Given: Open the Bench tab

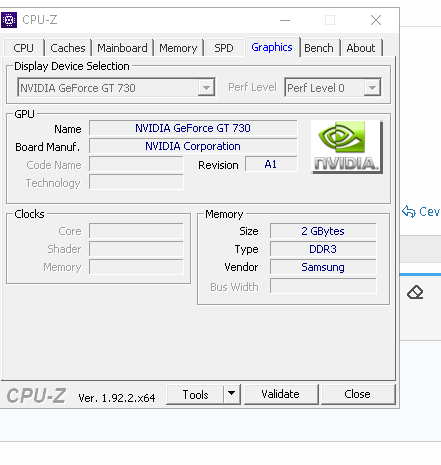Looking at the screenshot, I should point(319,48).
